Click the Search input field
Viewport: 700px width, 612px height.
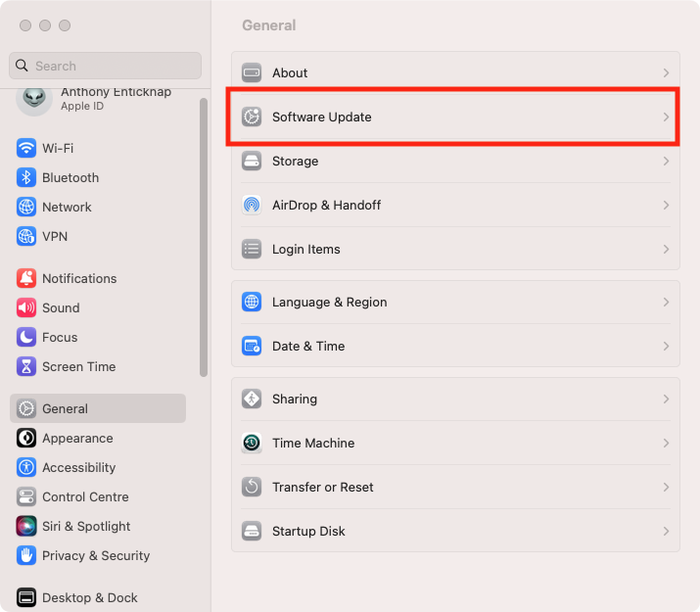coord(106,66)
